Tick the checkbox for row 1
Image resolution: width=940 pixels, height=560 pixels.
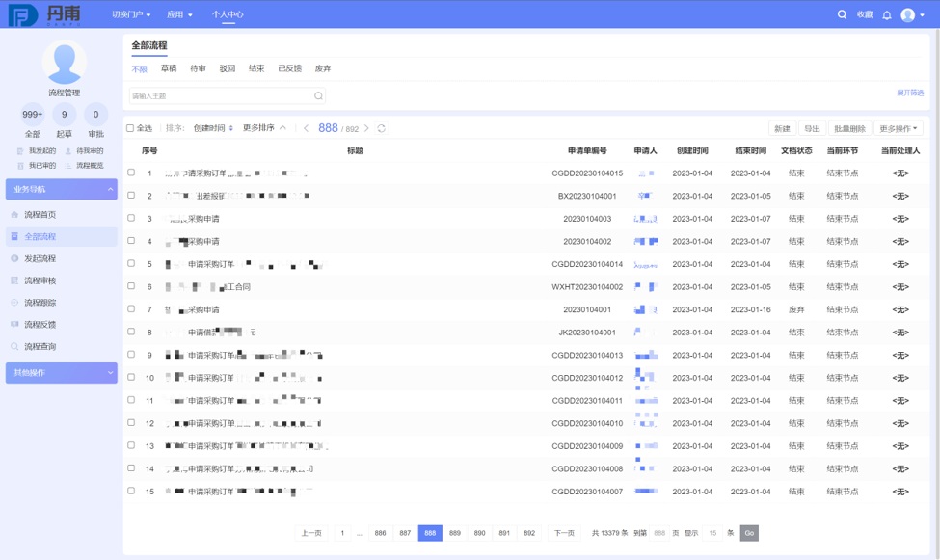click(131, 173)
